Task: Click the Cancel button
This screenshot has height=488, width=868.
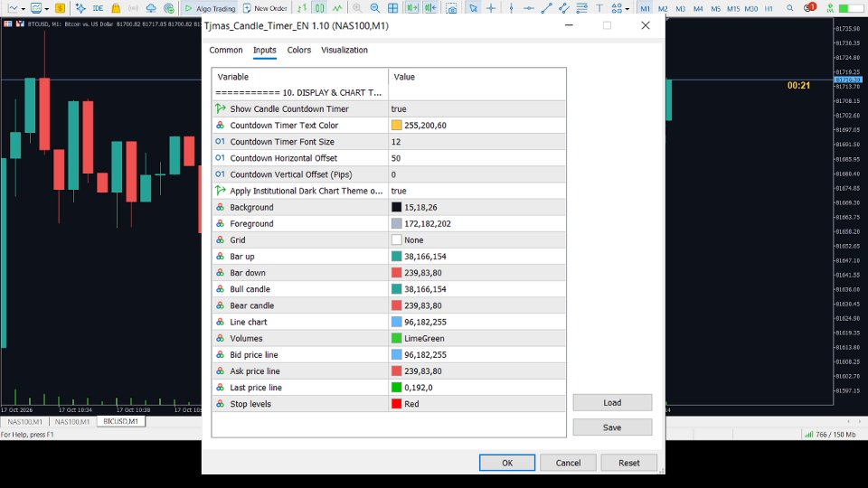Action: click(568, 463)
